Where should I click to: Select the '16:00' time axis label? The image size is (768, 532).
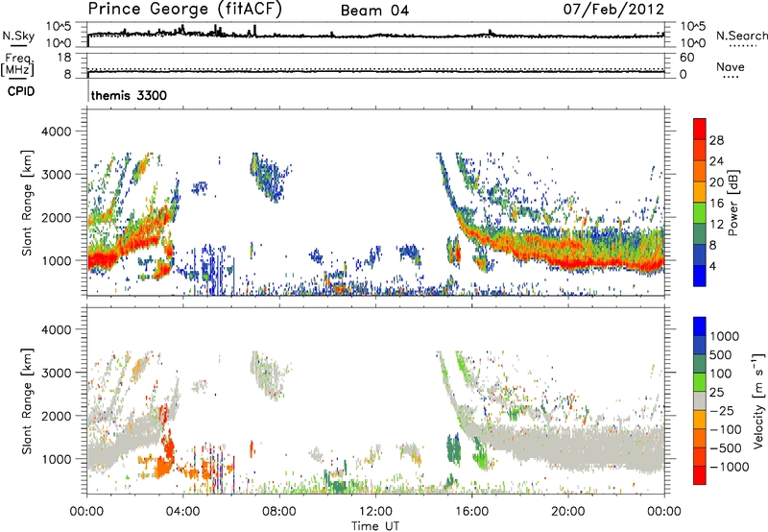click(x=471, y=512)
